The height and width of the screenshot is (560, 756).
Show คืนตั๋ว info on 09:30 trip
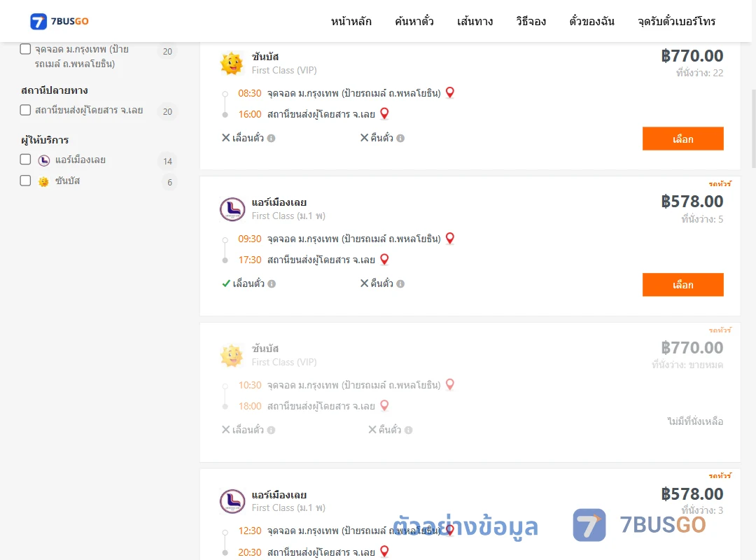tap(400, 284)
